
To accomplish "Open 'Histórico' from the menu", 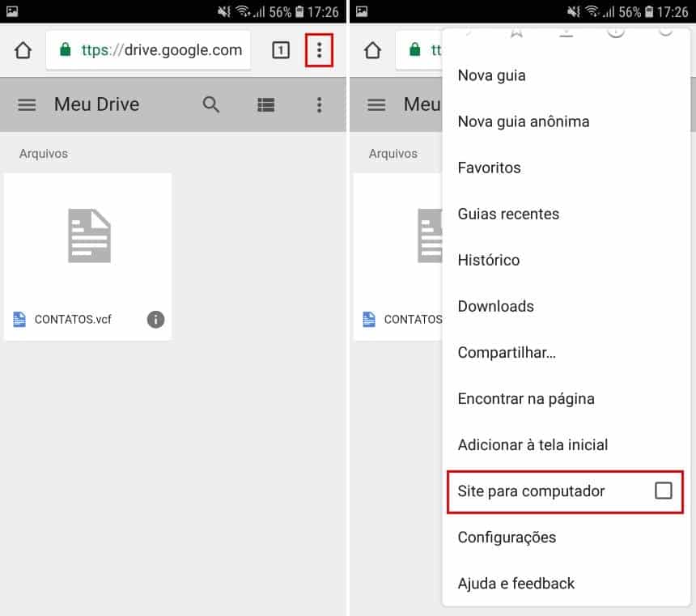I will pyautogui.click(x=566, y=261).
